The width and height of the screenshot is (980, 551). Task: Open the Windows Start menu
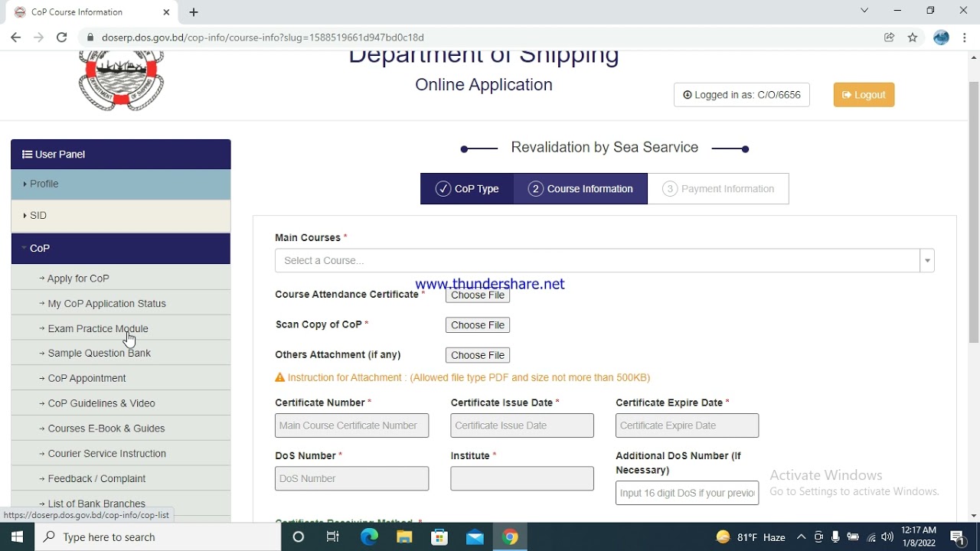point(17,536)
